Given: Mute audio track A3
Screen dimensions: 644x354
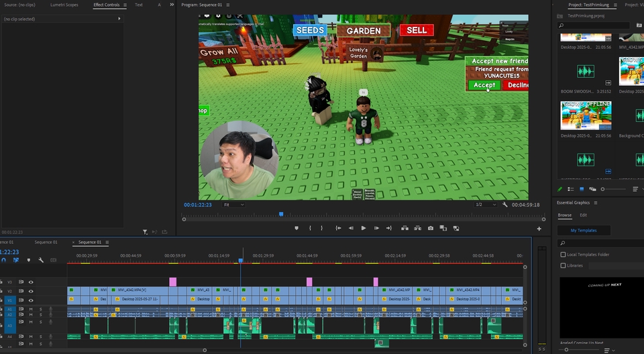Looking at the screenshot, I should coord(31,322).
